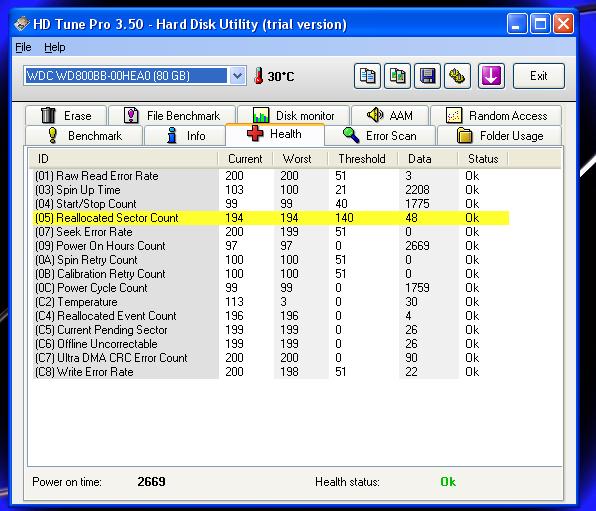
Task: Open the AAM speaker tab
Action: click(390, 116)
